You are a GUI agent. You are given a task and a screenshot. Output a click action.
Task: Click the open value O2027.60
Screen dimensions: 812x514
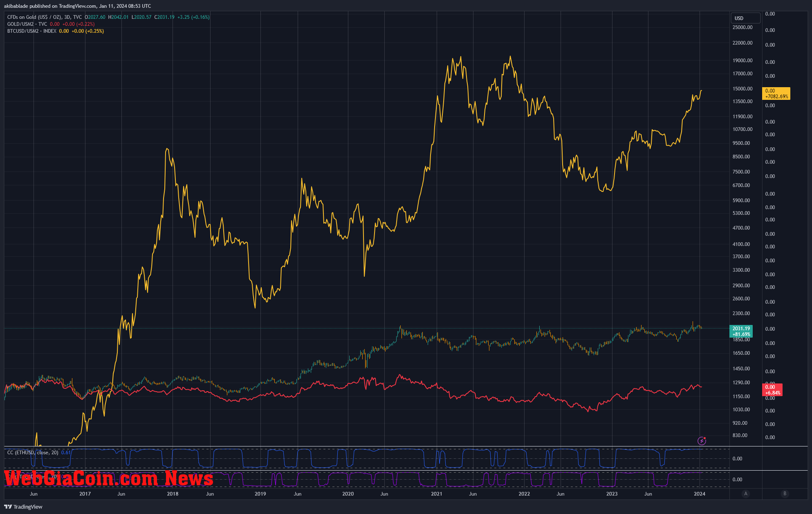tap(95, 17)
